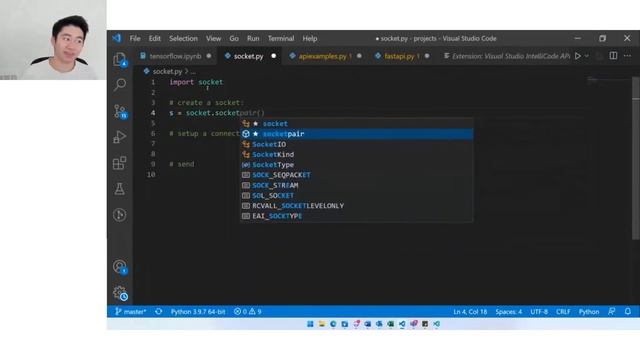The image size is (640, 360).
Task: Open the Run menu
Action: point(253,38)
